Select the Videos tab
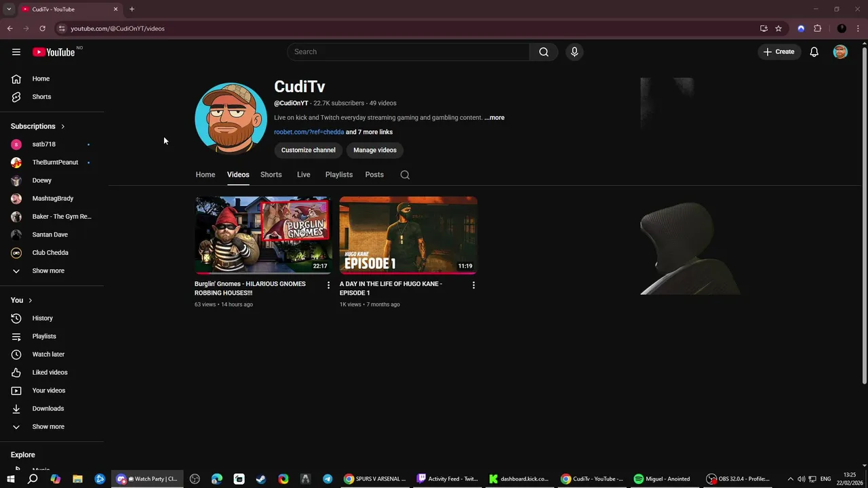 click(x=238, y=175)
